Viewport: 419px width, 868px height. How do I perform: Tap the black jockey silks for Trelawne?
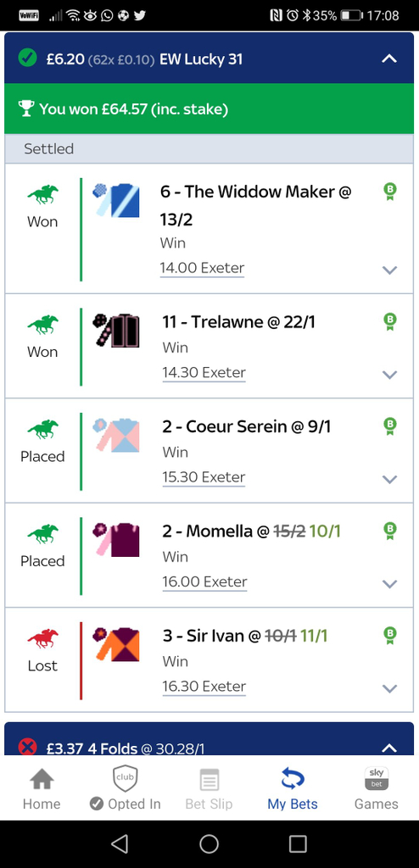click(116, 331)
